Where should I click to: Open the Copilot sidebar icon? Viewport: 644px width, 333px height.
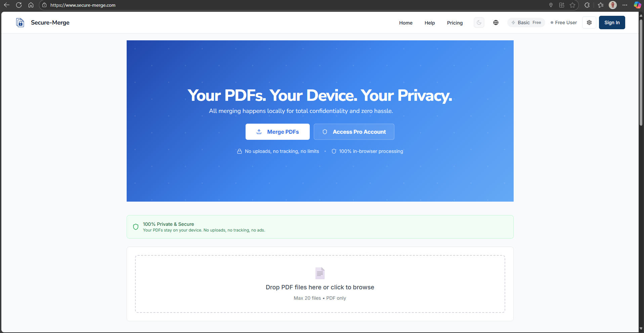click(x=637, y=5)
